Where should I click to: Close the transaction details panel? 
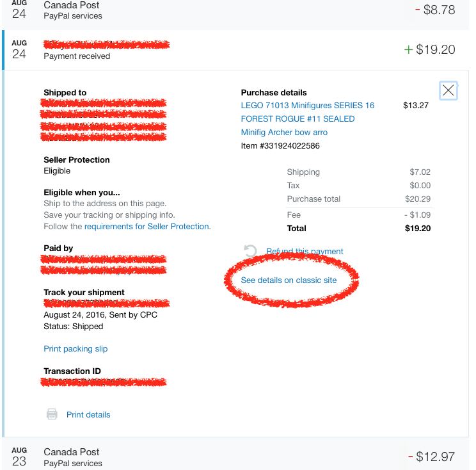click(448, 90)
